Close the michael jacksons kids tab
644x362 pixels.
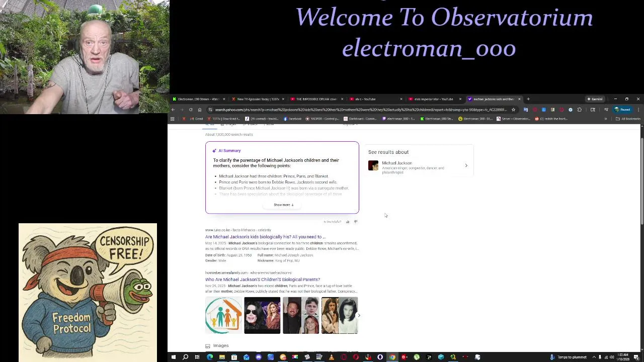[x=519, y=99]
